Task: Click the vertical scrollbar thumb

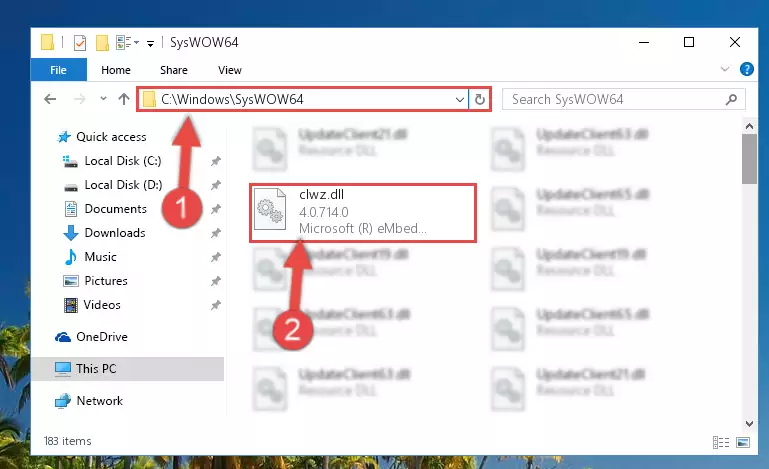Action: (x=749, y=159)
